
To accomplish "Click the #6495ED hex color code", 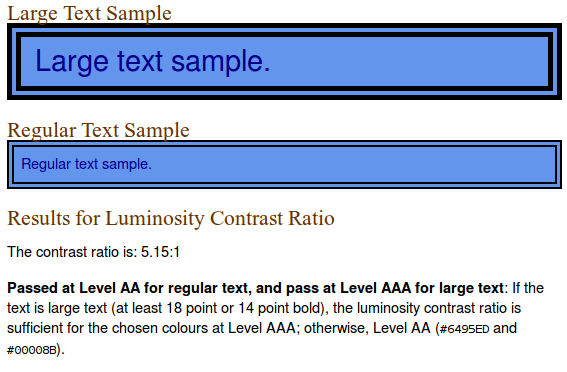I will coord(464,329).
